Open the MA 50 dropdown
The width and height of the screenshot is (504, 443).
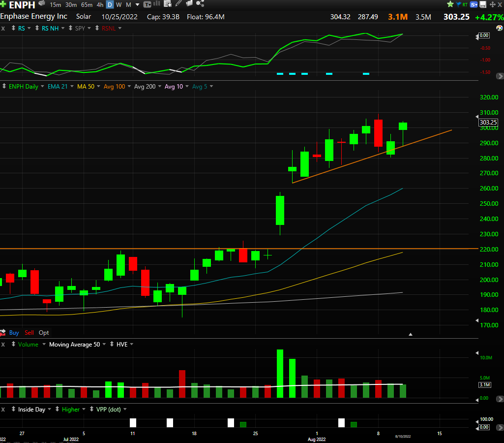tap(98, 86)
